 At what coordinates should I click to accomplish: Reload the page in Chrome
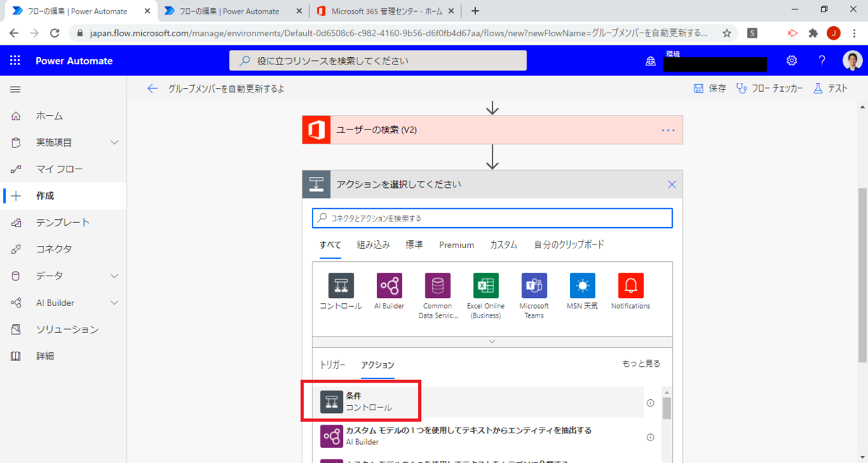click(x=54, y=33)
